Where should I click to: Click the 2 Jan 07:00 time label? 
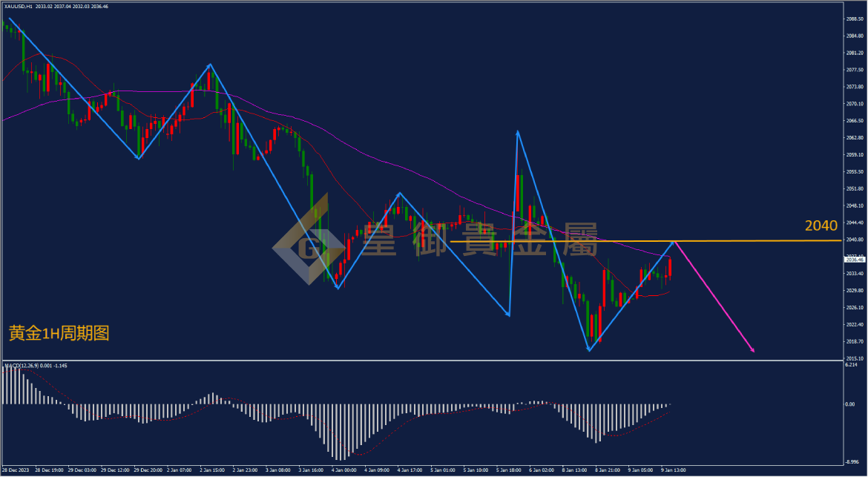(180, 470)
